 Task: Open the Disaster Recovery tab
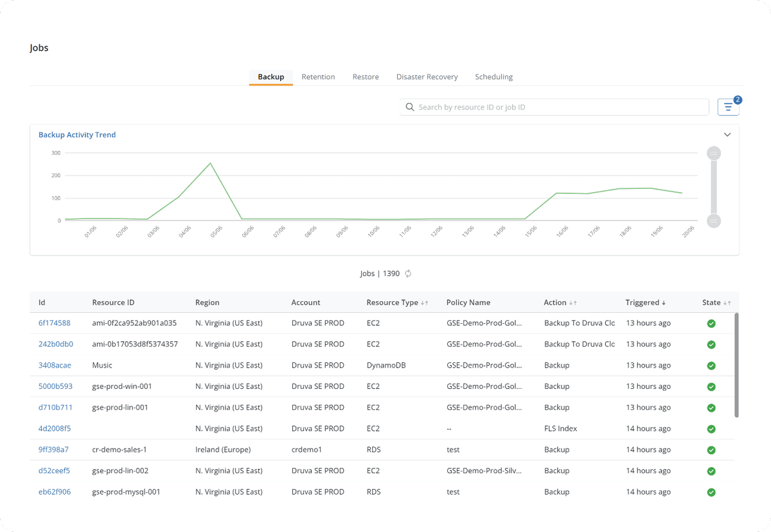(427, 76)
